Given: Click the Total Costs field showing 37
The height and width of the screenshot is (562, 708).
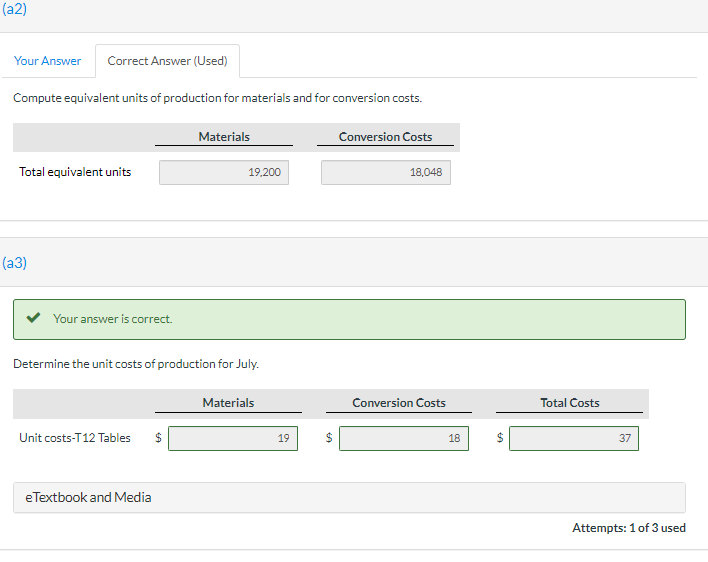Looking at the screenshot, I should (x=573, y=438).
